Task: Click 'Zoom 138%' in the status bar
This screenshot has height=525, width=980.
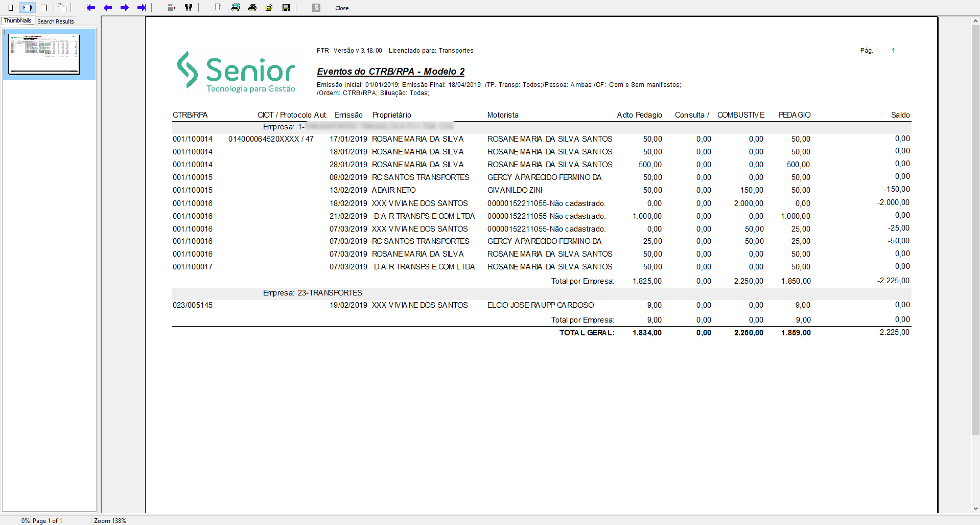Action: point(110,521)
